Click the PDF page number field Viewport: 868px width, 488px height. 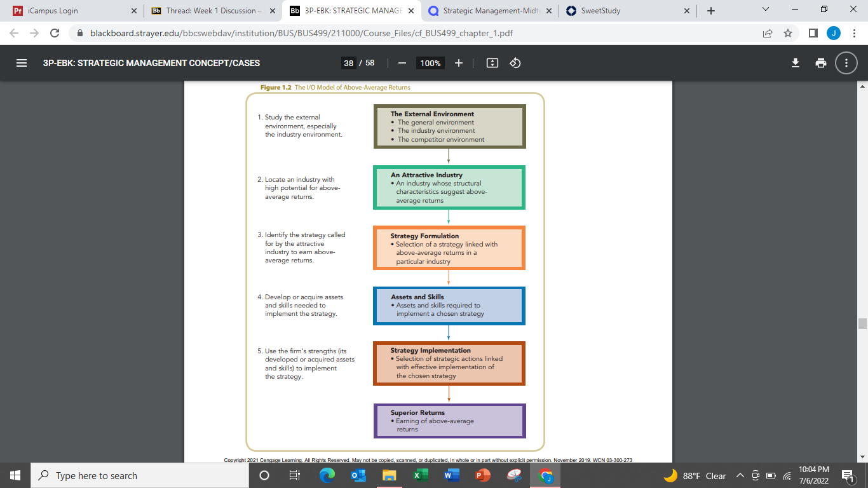(348, 63)
